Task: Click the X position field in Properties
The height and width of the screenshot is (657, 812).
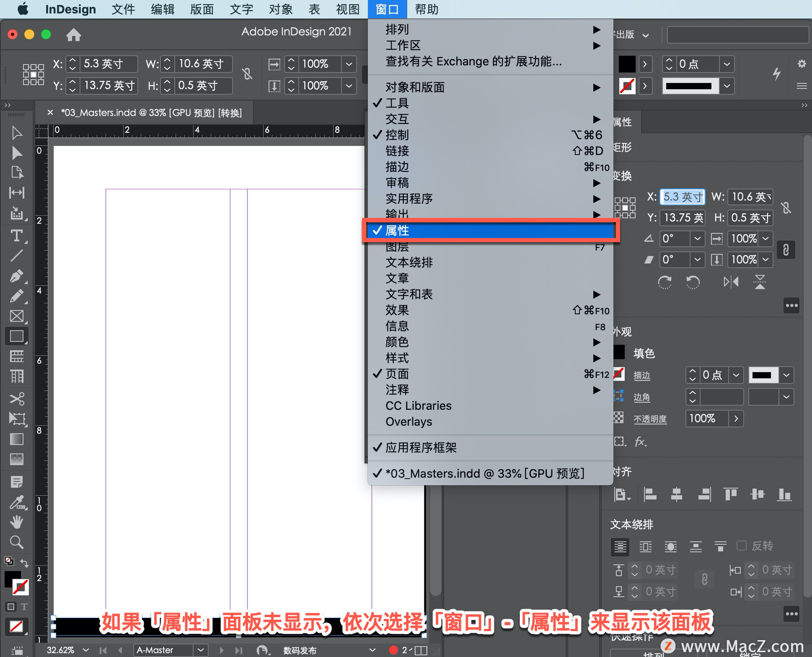Action: pyautogui.click(x=682, y=197)
